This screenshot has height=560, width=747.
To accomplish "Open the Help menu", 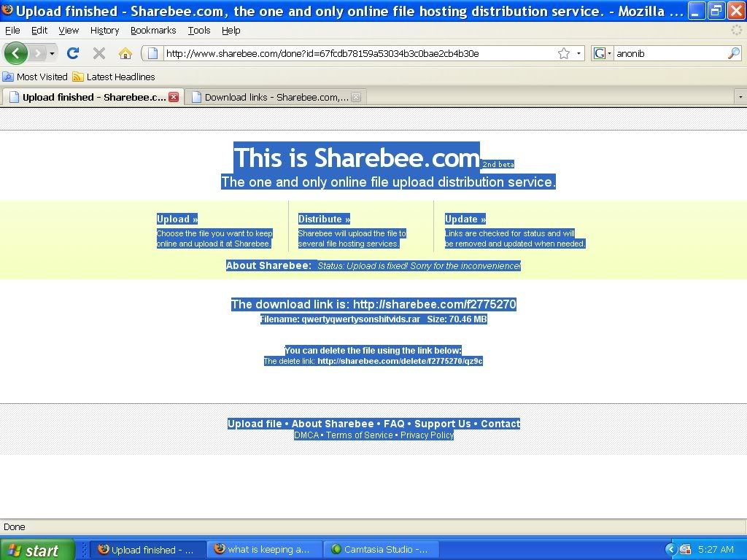I will pyautogui.click(x=231, y=31).
